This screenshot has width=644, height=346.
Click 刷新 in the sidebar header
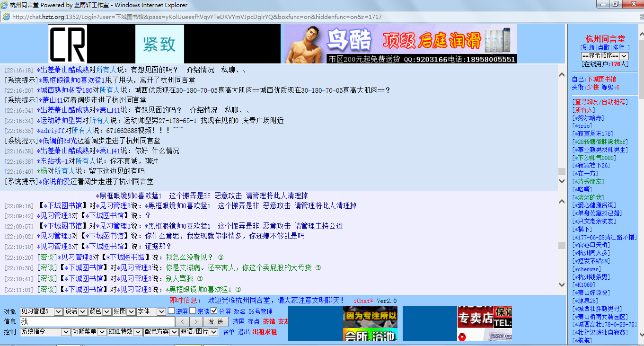[x=589, y=48]
